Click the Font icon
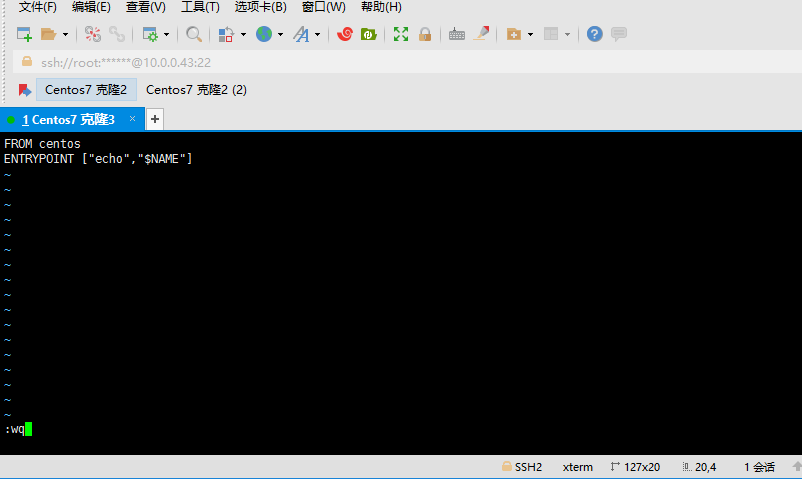The height and width of the screenshot is (479, 802). [301, 34]
